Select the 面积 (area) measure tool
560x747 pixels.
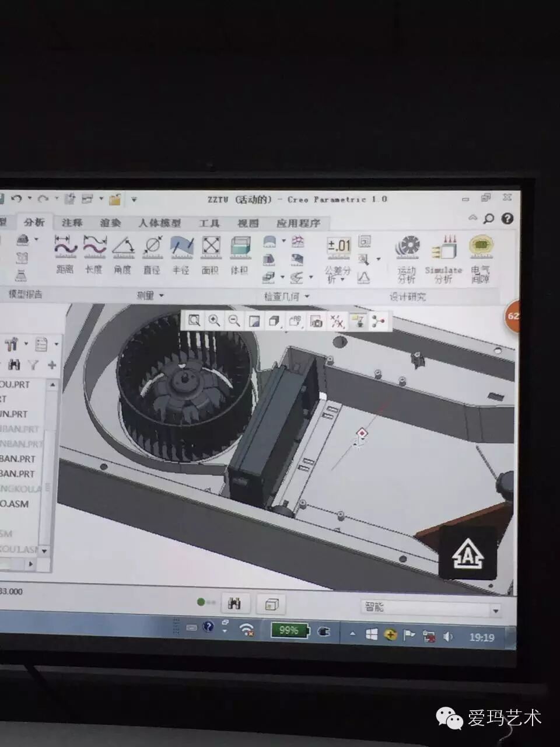pyautogui.click(x=210, y=254)
